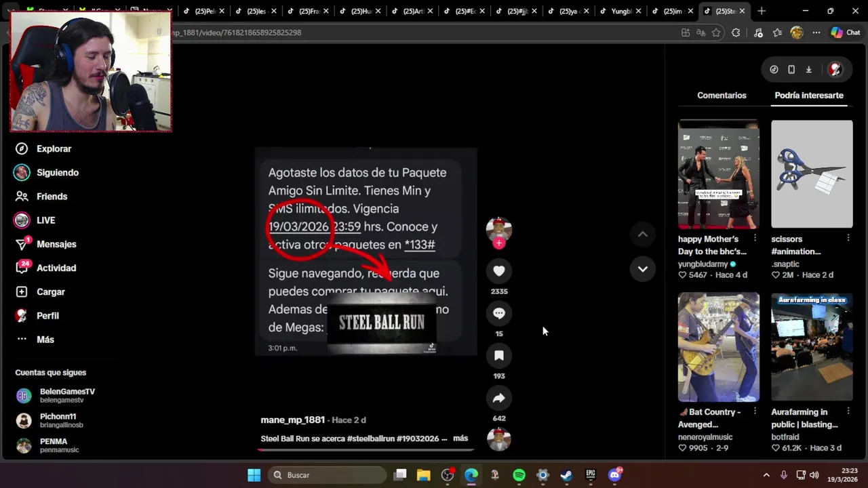Viewport: 868px width, 488px height.
Task: Open Pichonn11 followed account
Action: point(50,421)
